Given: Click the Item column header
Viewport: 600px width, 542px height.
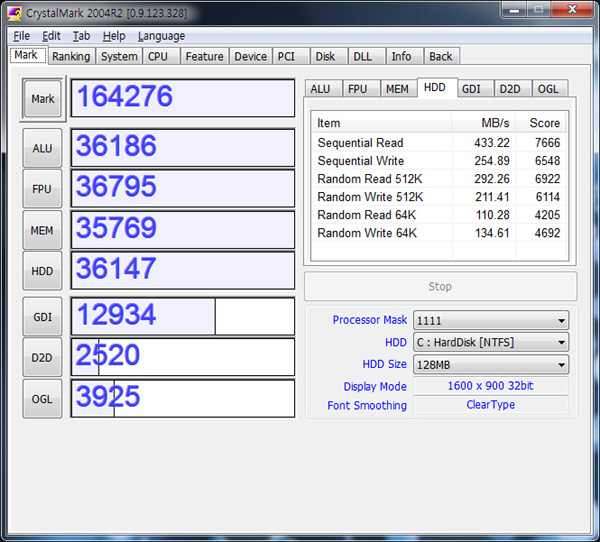Looking at the screenshot, I should coord(382,123).
